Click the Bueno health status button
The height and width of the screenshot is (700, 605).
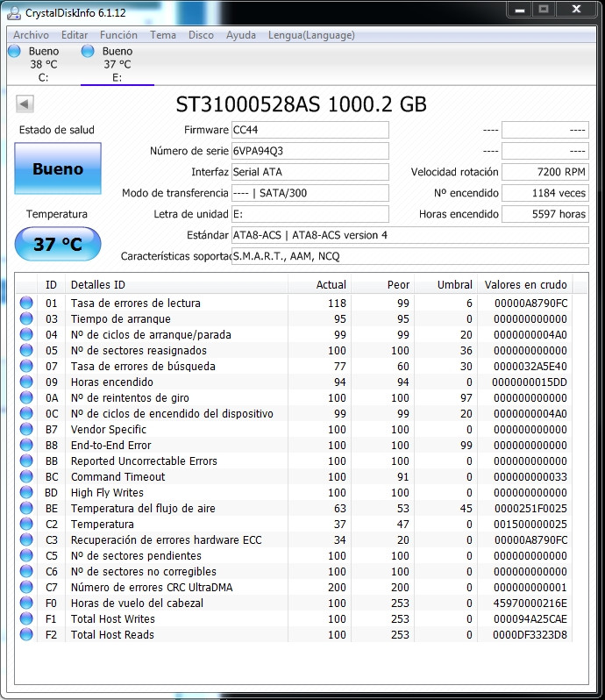[58, 168]
